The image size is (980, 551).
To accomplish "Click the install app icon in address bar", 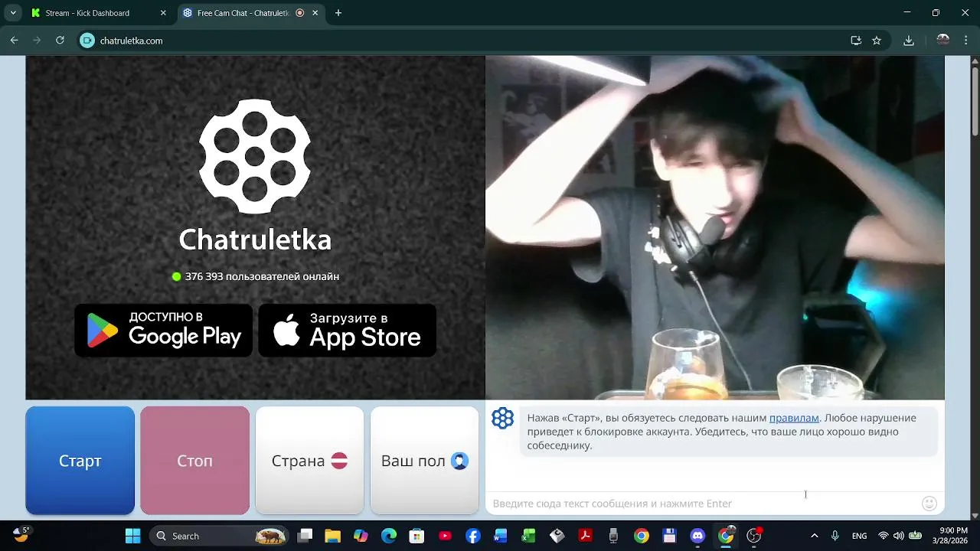I will coord(856,41).
